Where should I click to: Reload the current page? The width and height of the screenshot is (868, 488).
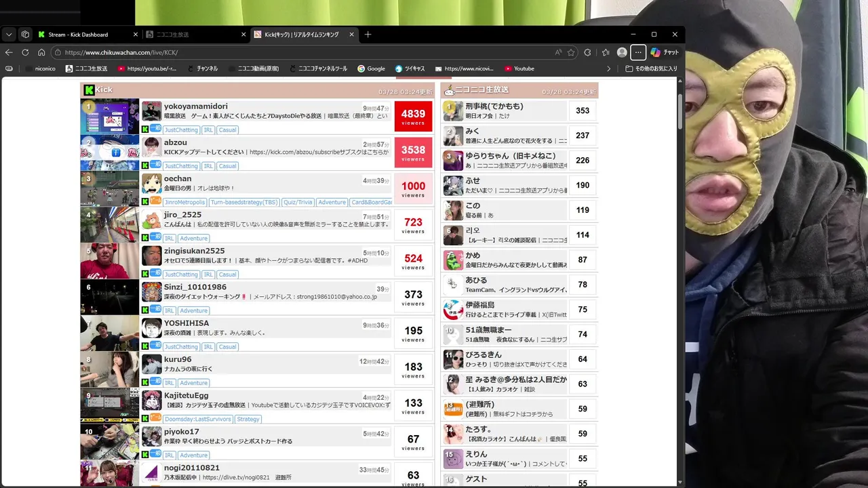coord(25,52)
